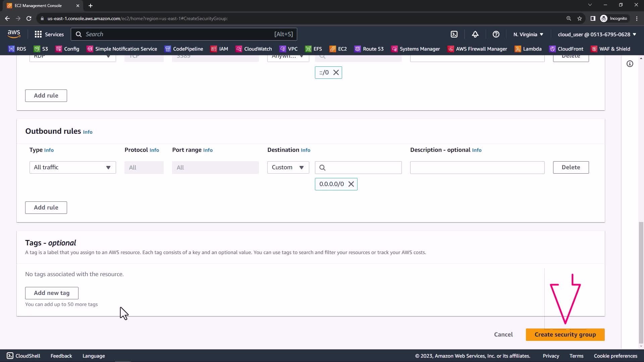Remove the ::/0 source chip
The image size is (644, 362).
pos(336,72)
